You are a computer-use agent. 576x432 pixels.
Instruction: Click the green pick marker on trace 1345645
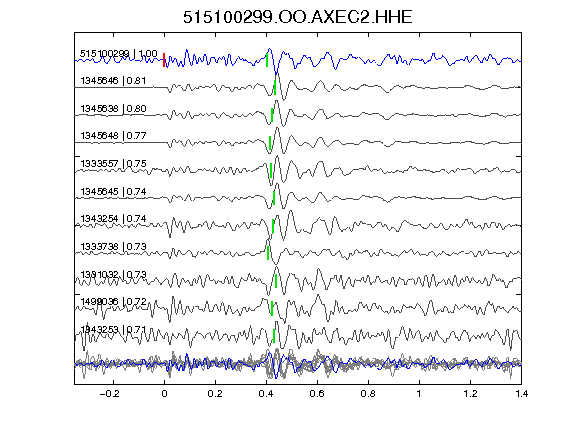274,198
